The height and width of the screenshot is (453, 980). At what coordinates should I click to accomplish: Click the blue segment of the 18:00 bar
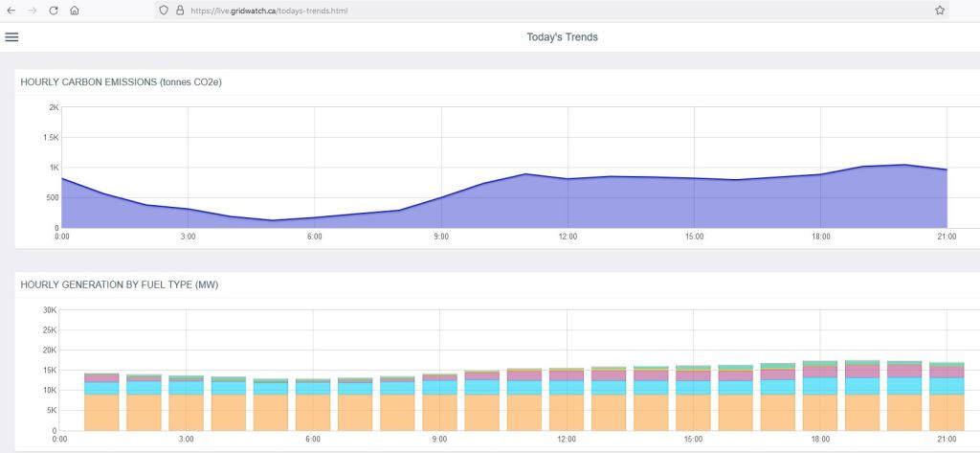click(x=818, y=385)
